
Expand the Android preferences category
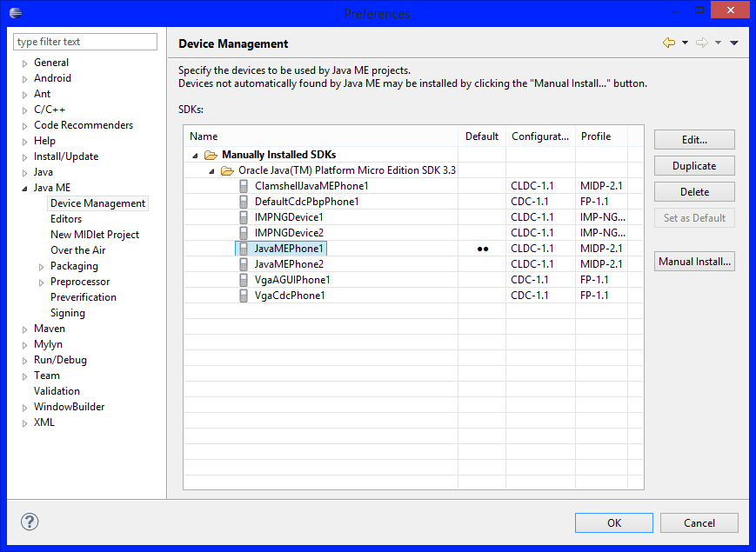pos(25,78)
